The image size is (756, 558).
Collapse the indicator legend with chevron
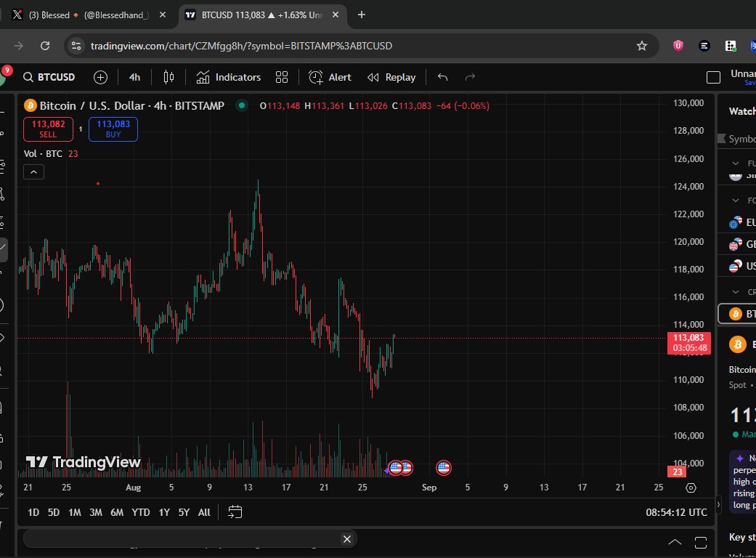(33, 171)
